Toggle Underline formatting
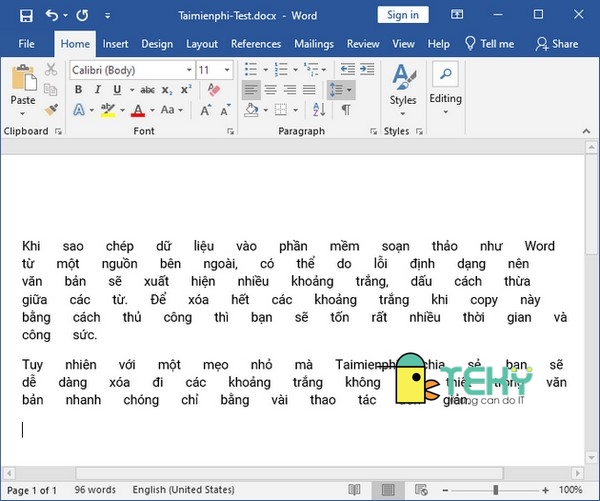 117,90
